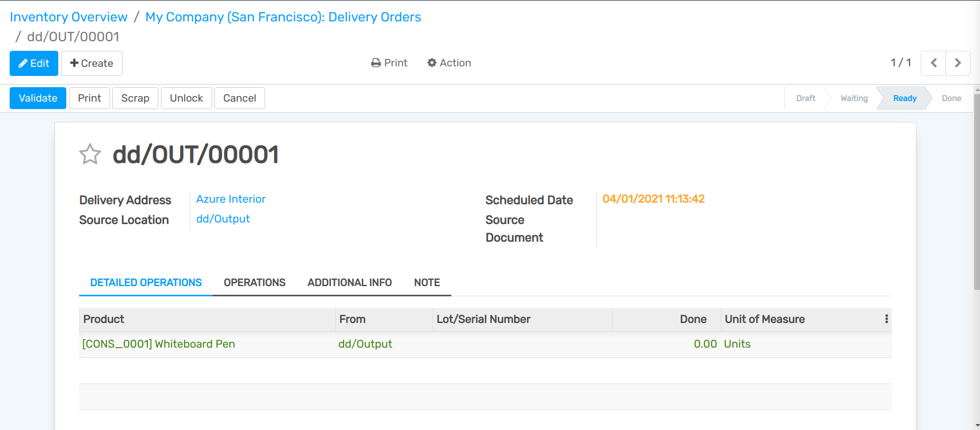
Task: Validate the delivery order
Action: 38,98
